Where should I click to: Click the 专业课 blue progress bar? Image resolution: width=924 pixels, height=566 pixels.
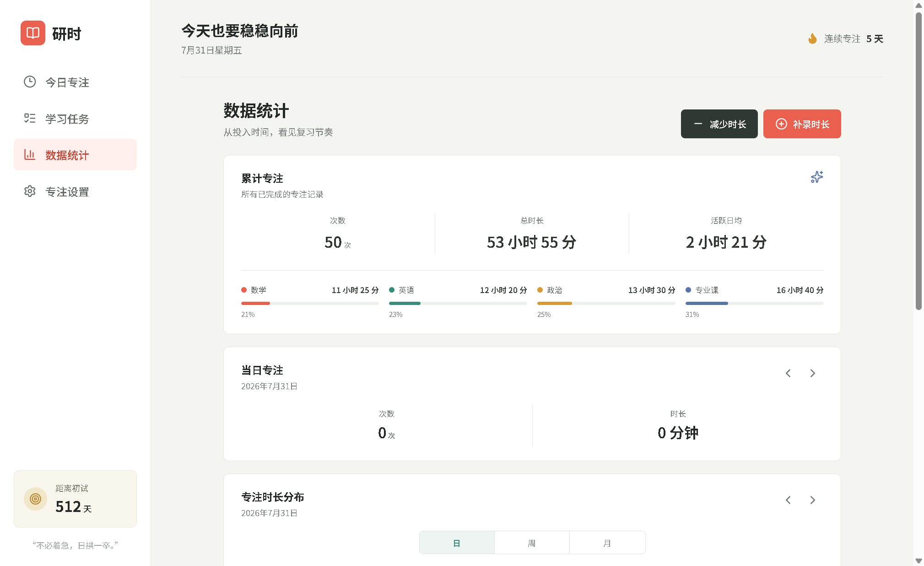click(x=707, y=303)
